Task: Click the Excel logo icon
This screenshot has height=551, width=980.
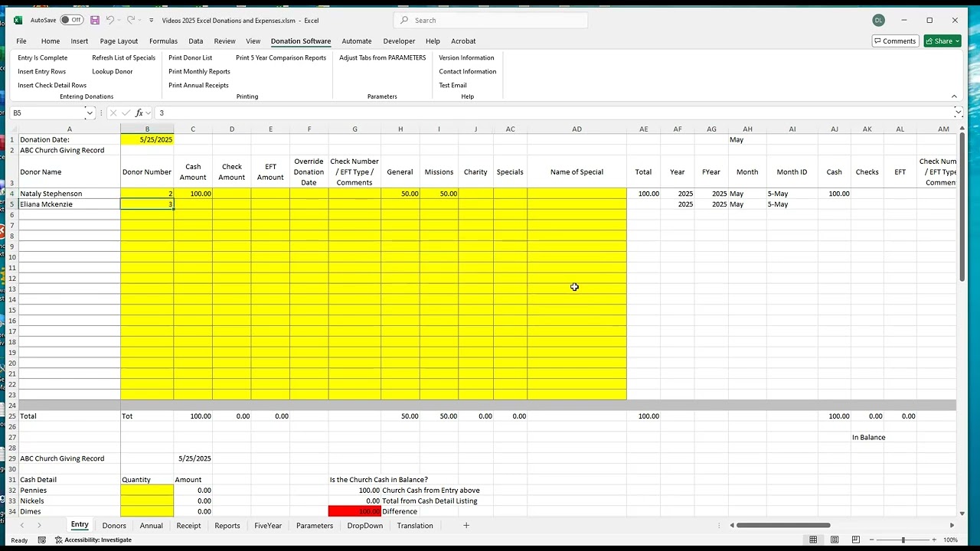Action: pyautogui.click(x=18, y=20)
